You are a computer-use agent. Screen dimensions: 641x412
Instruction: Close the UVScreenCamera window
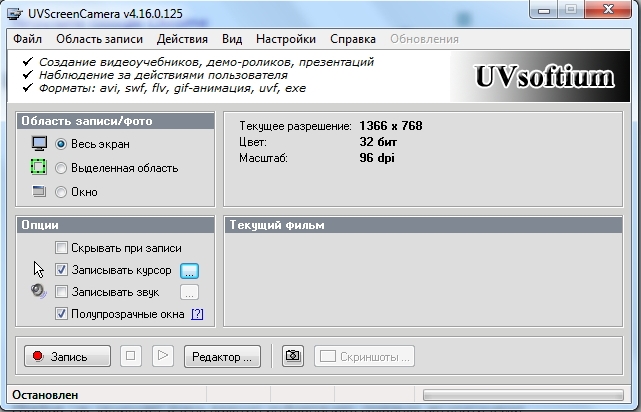(608, 9)
